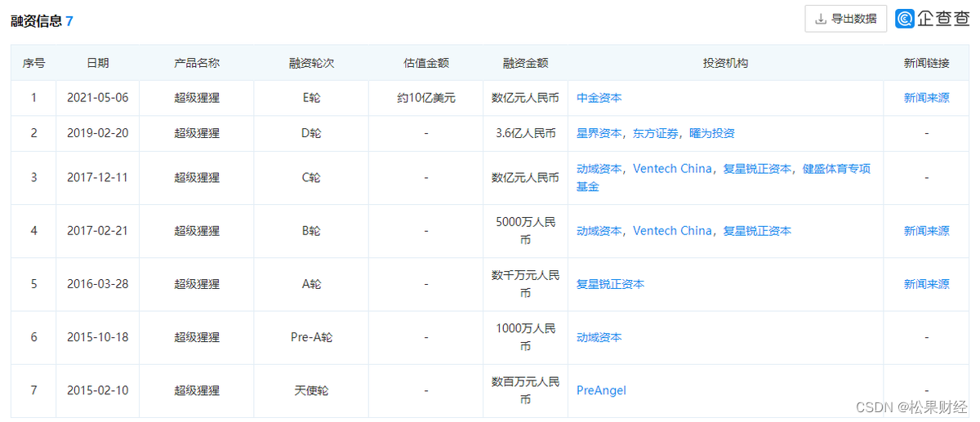Click the 融资金额 column header
Viewport: 980px width, 422px height.
[525, 63]
